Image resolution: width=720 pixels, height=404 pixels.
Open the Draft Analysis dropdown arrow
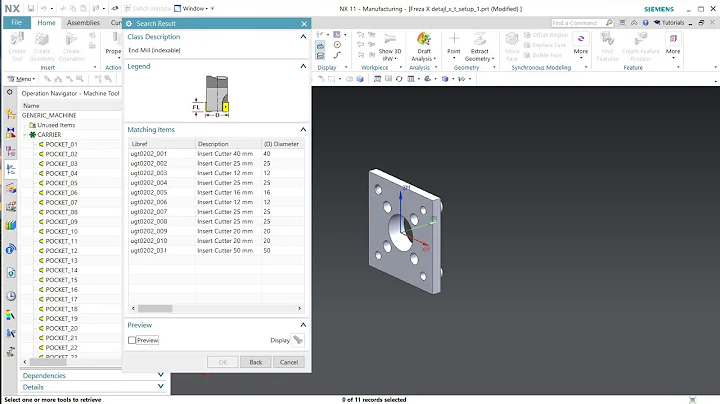point(435,59)
